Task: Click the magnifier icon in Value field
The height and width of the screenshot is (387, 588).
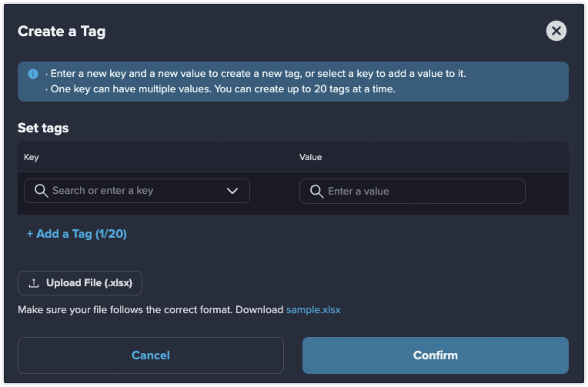Action: pos(316,191)
